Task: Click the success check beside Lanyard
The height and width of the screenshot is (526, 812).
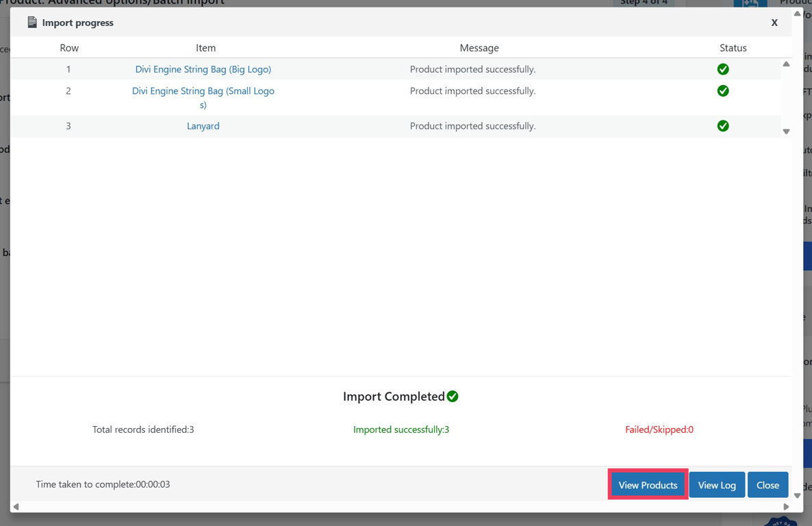Action: pyautogui.click(x=723, y=125)
